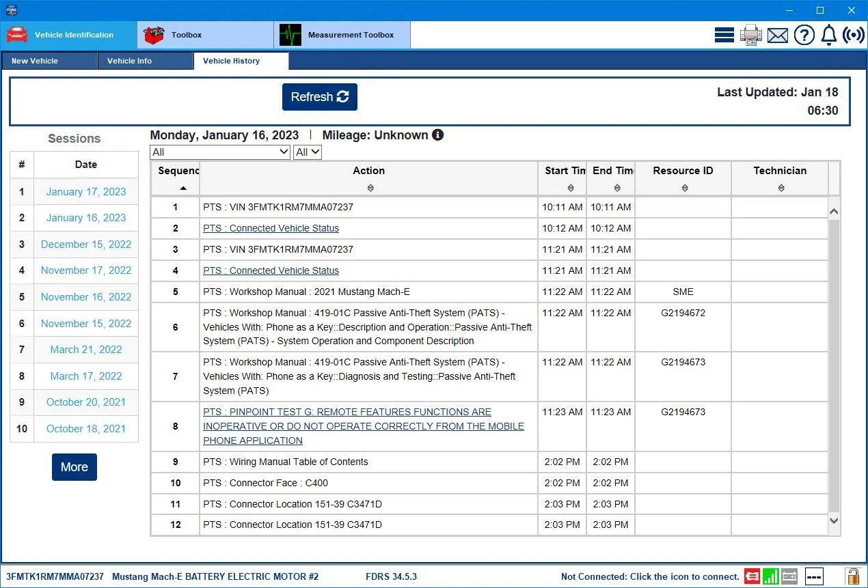This screenshot has height=588, width=868.
Task: Sort by Start Time column arrows
Action: [x=571, y=188]
